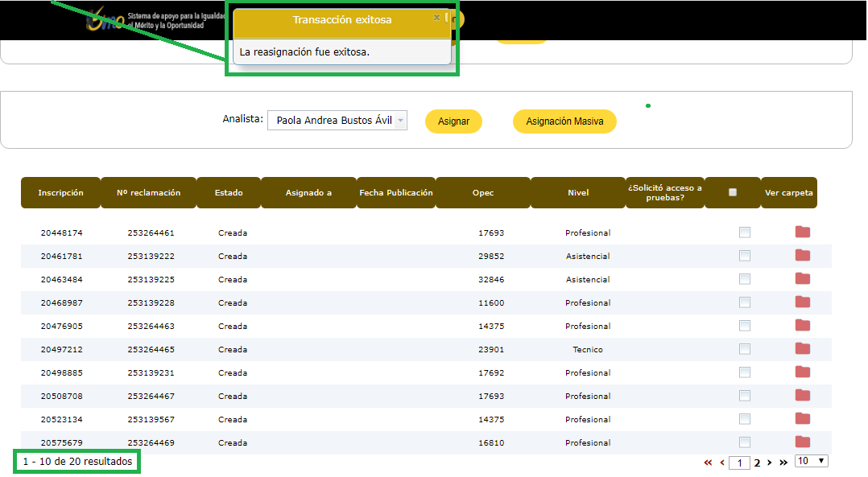Go to the last results page
Viewport: 868px width, 477px height.
coord(783,463)
